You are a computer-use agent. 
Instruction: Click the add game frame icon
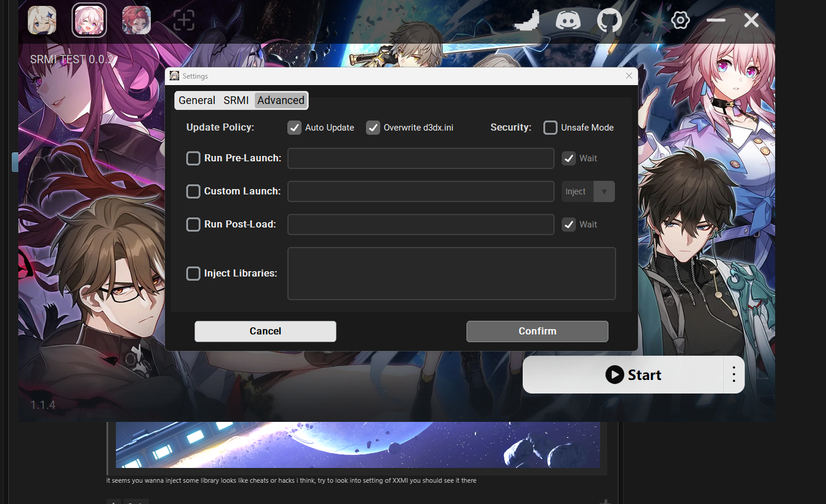point(184,21)
